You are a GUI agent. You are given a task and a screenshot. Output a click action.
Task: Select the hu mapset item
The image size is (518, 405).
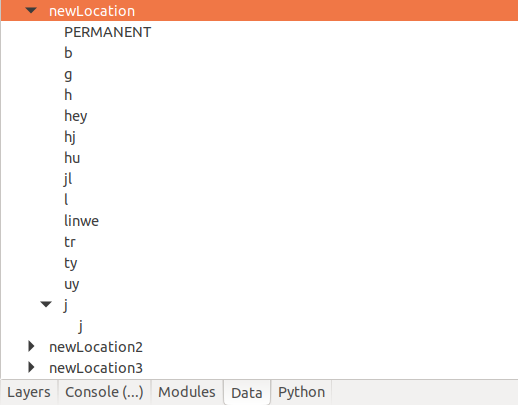point(72,158)
